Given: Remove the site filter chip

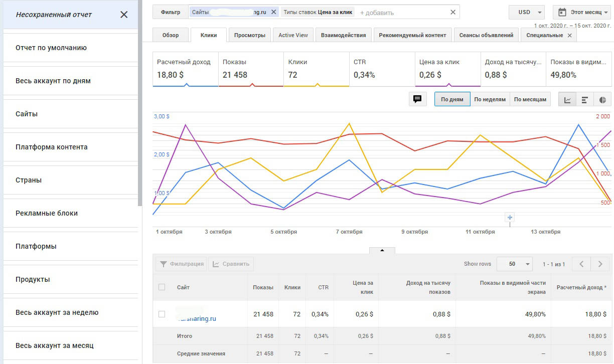Looking at the screenshot, I should point(273,12).
